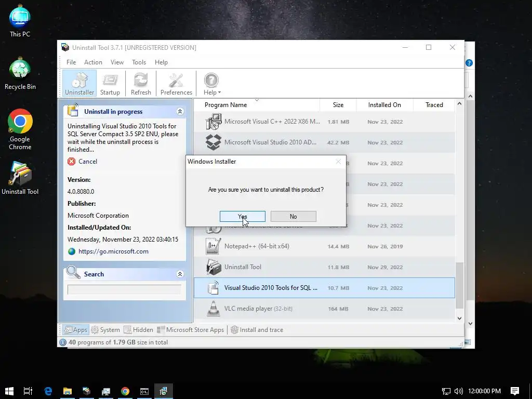Viewport: 532px width, 399px height.
Task: Open the Uninstaller toolbar section
Action: coord(79,84)
